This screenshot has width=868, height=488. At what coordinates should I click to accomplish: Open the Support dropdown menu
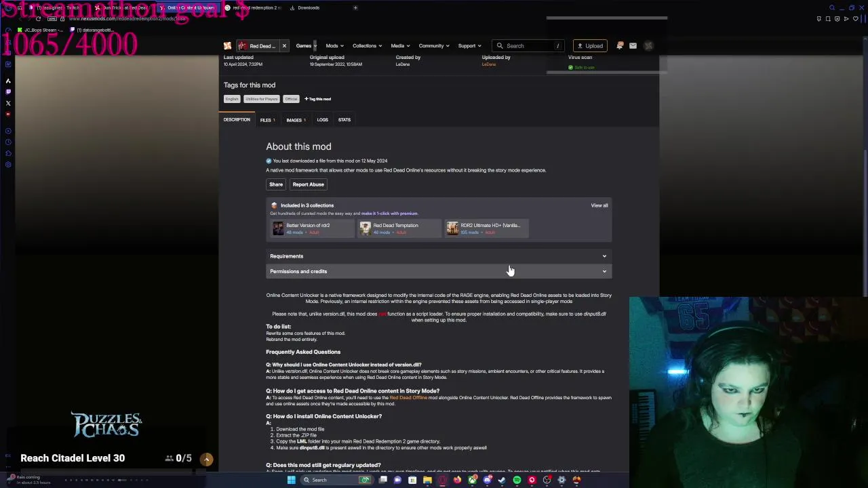pyautogui.click(x=469, y=46)
